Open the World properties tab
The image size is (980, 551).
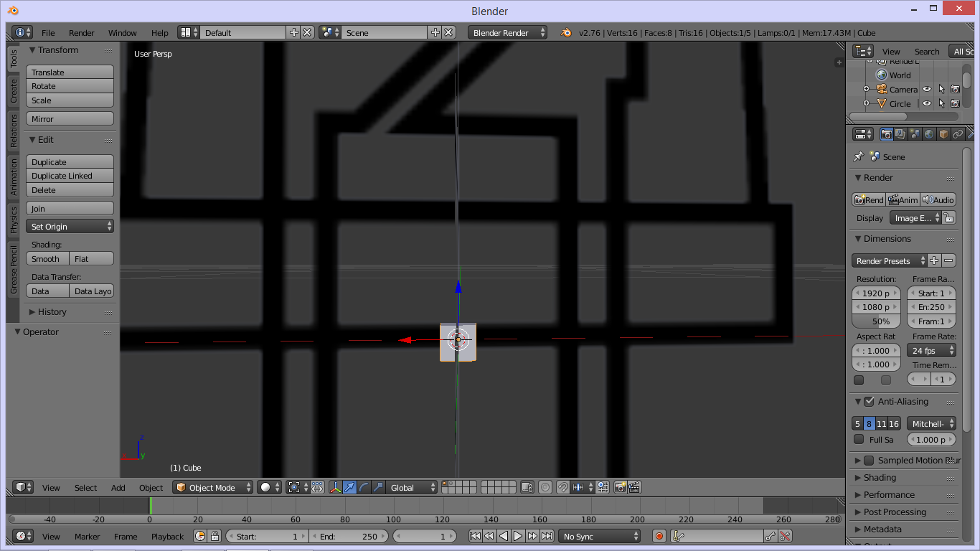pyautogui.click(x=928, y=135)
